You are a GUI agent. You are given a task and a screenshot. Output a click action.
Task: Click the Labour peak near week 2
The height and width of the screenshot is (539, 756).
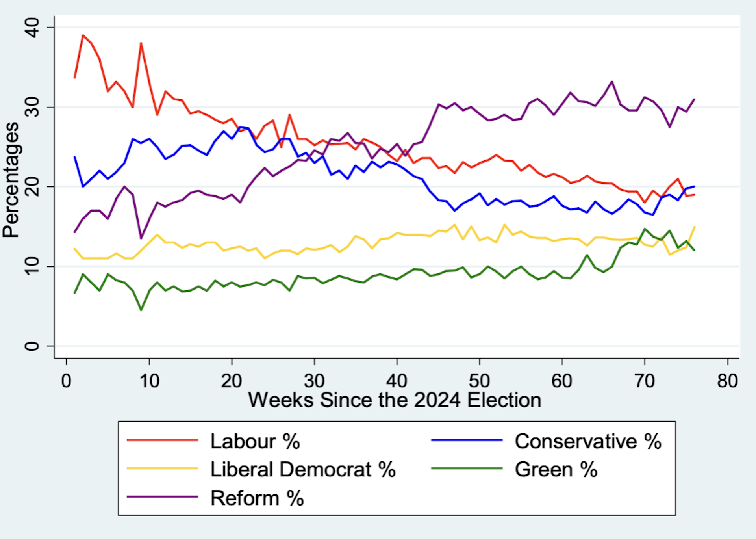point(83,35)
